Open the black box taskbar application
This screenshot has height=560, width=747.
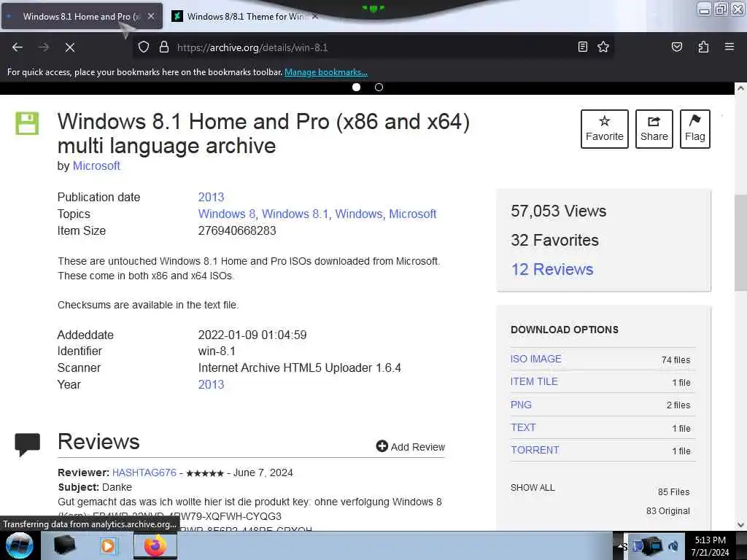[x=65, y=545]
